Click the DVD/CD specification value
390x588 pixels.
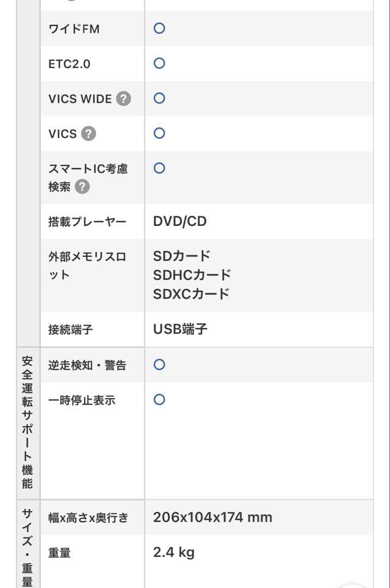(179, 222)
